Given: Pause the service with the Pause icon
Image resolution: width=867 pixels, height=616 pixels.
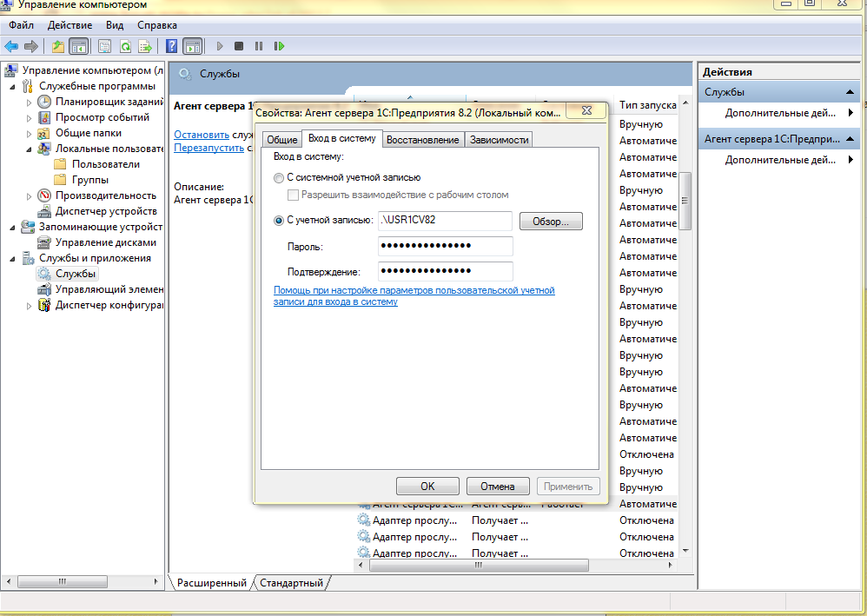Looking at the screenshot, I should click(x=259, y=46).
